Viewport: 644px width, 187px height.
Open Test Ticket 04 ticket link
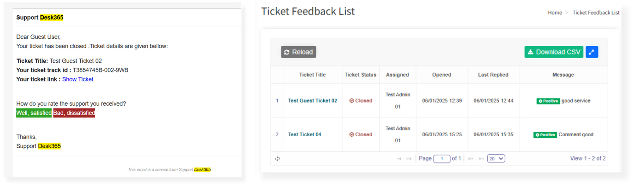[x=304, y=134]
